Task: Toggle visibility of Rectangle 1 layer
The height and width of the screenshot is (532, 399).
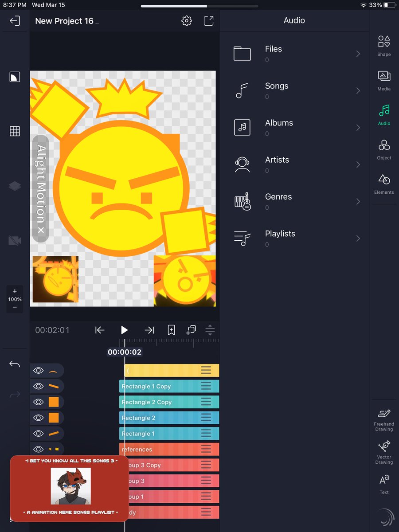Action: [x=39, y=434]
